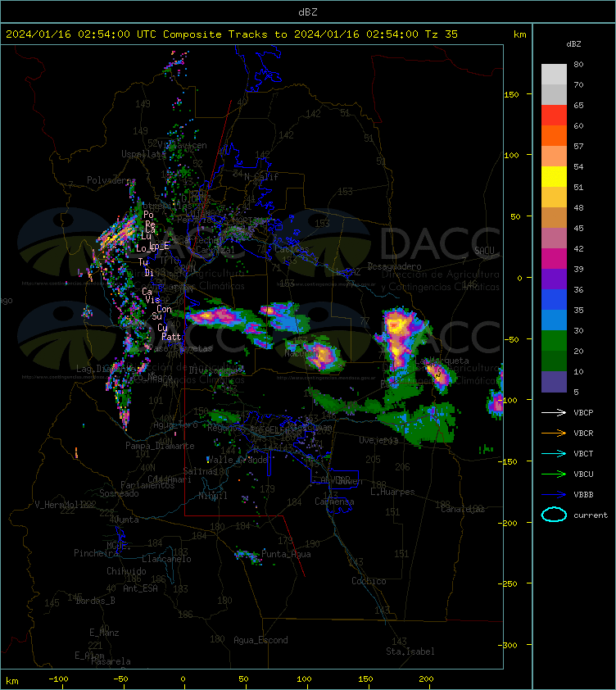Click the 'Chihuido' map label
The width and height of the screenshot is (616, 690).
(126, 570)
